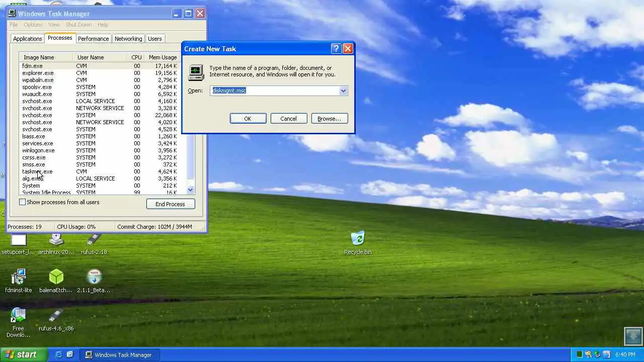This screenshot has height=362, width=644.
Task: Open the View menu in Task Manager
Action: (54, 25)
